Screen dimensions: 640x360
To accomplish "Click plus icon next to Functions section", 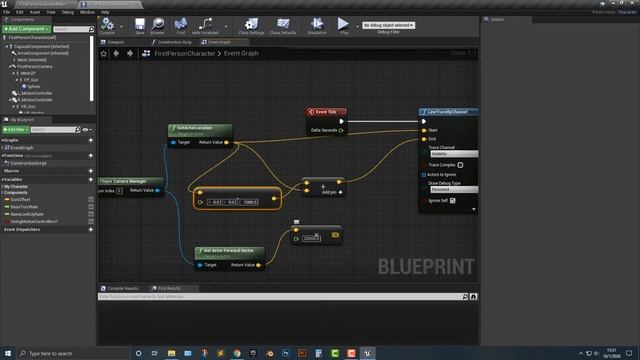I will pyautogui.click(x=91, y=156).
